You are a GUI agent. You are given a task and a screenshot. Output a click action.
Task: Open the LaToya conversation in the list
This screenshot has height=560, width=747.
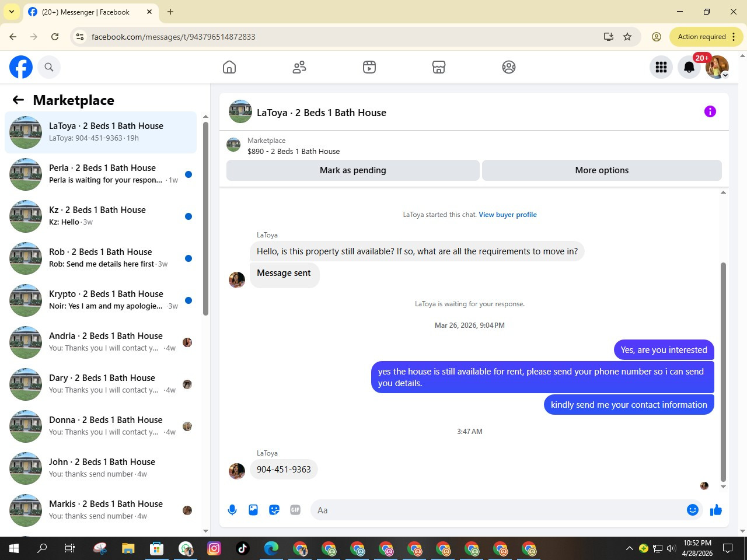tap(100, 132)
